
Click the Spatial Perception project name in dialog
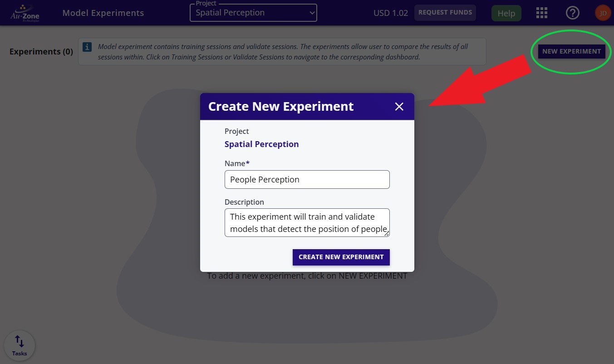[x=261, y=144]
